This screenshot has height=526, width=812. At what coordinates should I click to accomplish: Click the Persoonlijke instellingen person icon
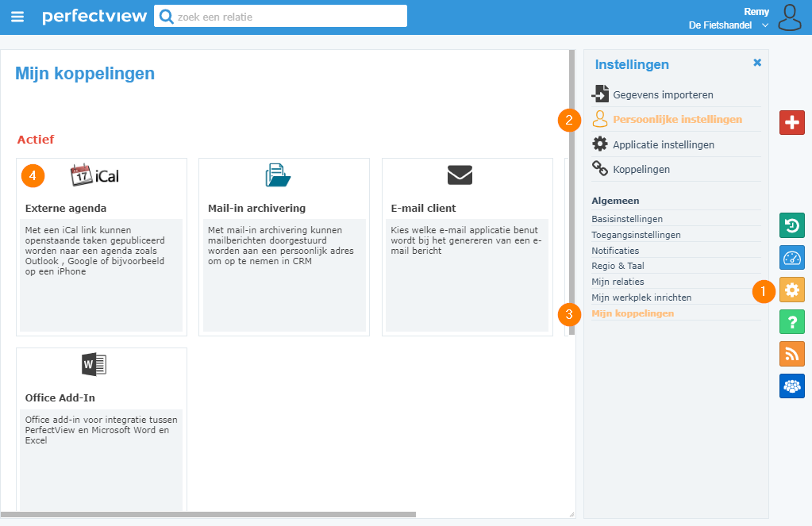pyautogui.click(x=600, y=119)
